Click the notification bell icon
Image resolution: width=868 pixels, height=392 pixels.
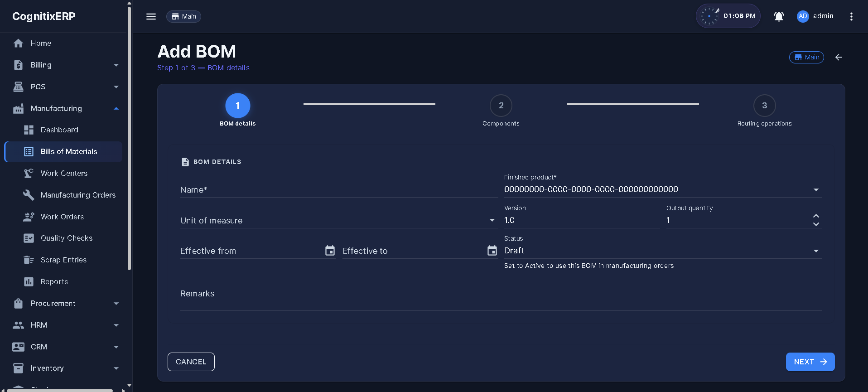[778, 16]
